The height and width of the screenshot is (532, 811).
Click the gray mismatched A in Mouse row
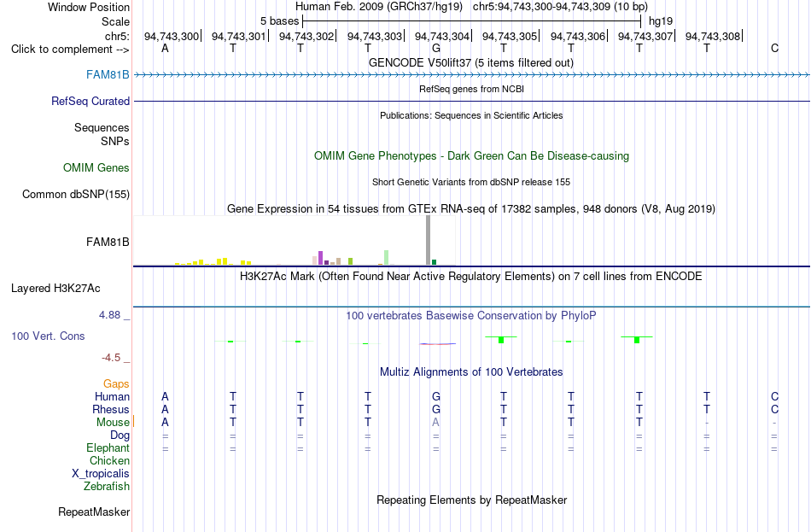tap(436, 423)
